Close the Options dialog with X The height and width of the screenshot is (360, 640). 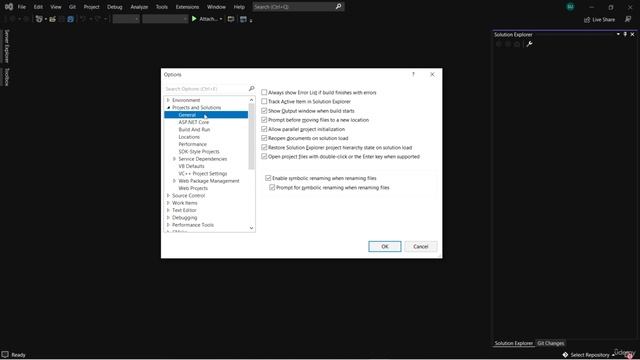tap(432, 74)
